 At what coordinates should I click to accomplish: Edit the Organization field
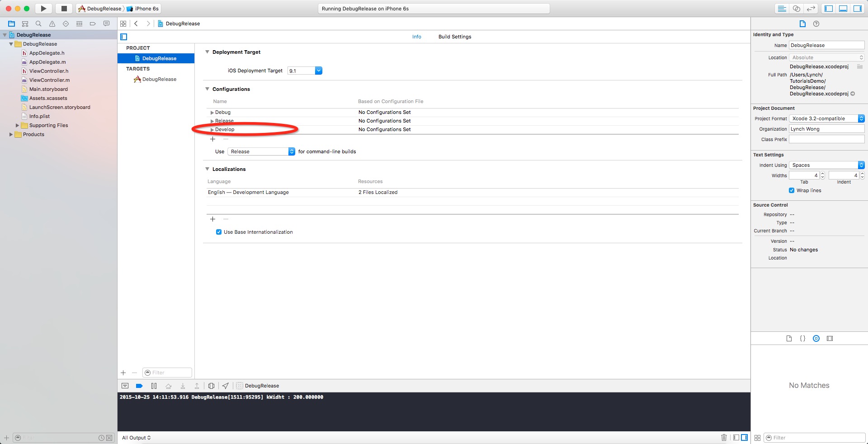(x=826, y=129)
